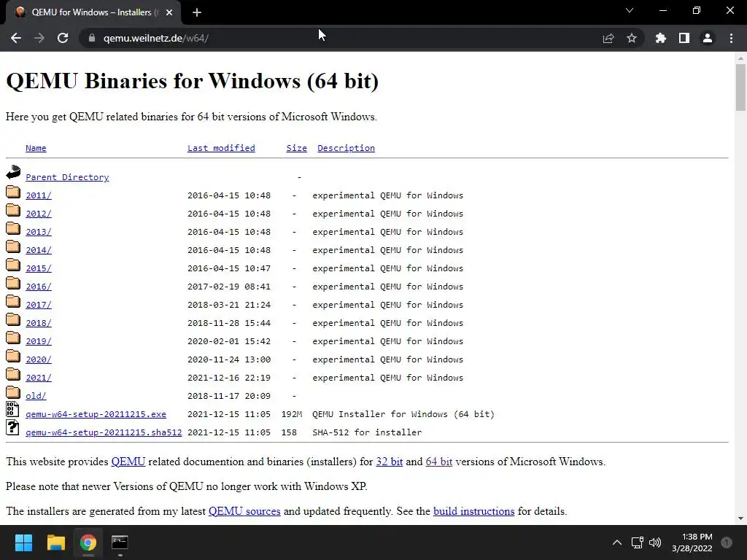Sort the listing by Description

[x=346, y=148]
